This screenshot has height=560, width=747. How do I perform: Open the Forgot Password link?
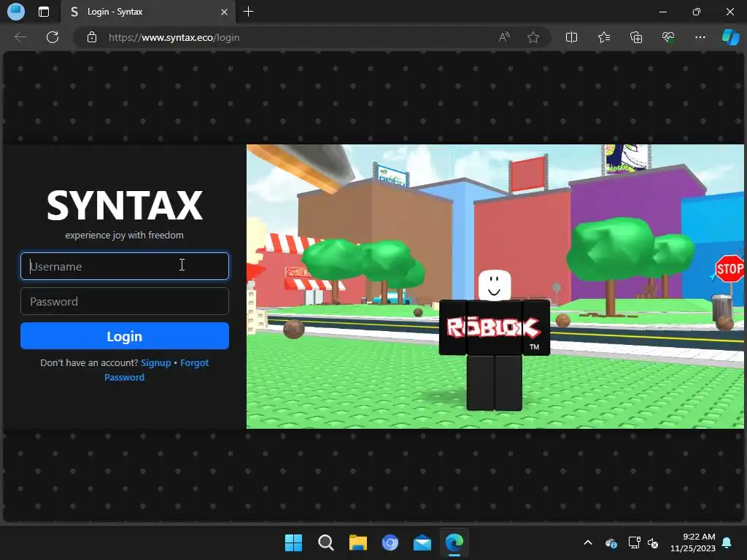coord(157,370)
